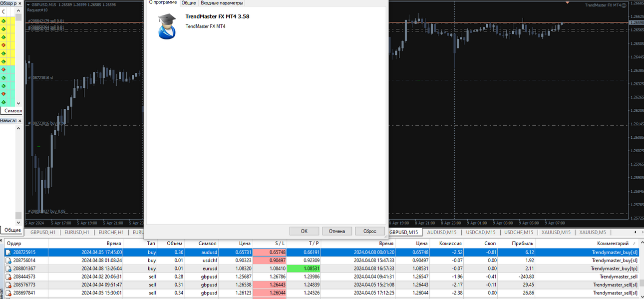Click the red S/L cell 0.65748
644x299 pixels.
point(270,253)
